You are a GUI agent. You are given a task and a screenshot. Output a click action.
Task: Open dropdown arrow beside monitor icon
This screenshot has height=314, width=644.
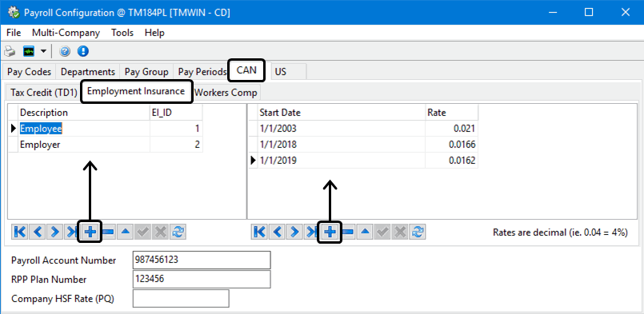click(43, 52)
